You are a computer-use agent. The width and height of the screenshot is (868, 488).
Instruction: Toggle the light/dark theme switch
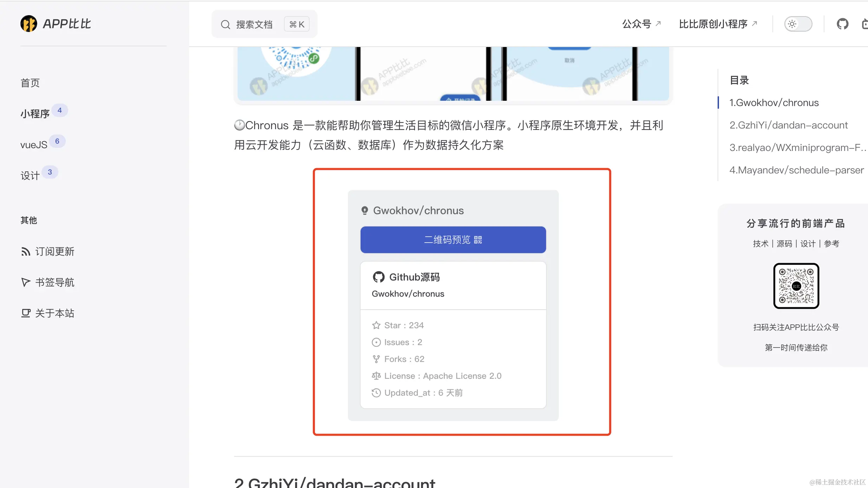click(798, 24)
